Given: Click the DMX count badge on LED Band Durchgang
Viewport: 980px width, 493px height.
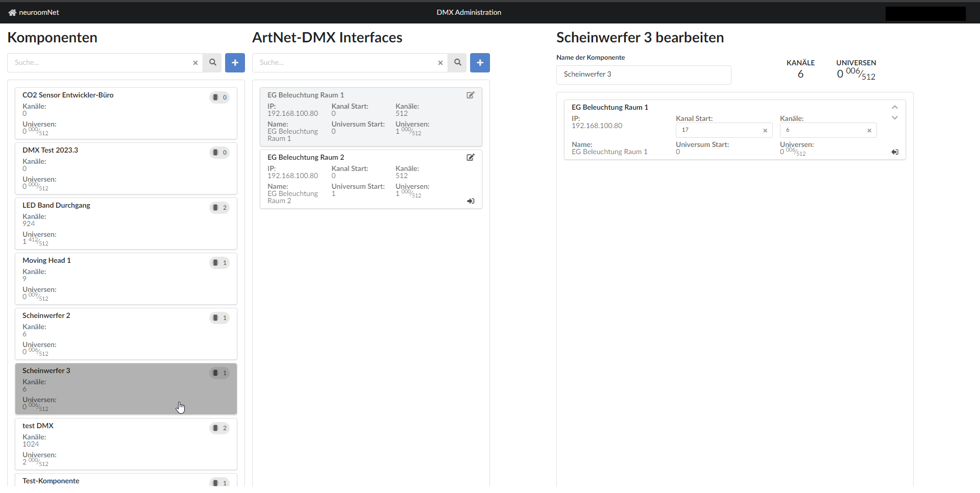Looking at the screenshot, I should 219,208.
